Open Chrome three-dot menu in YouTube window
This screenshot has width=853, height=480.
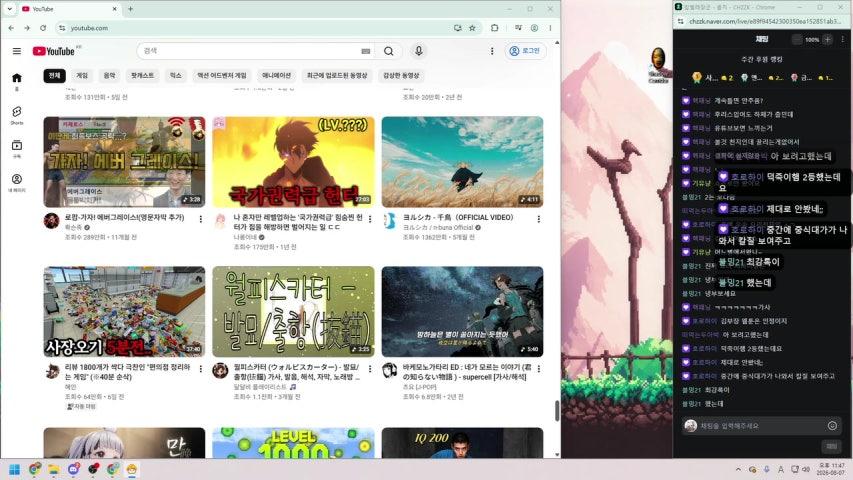click(550, 28)
